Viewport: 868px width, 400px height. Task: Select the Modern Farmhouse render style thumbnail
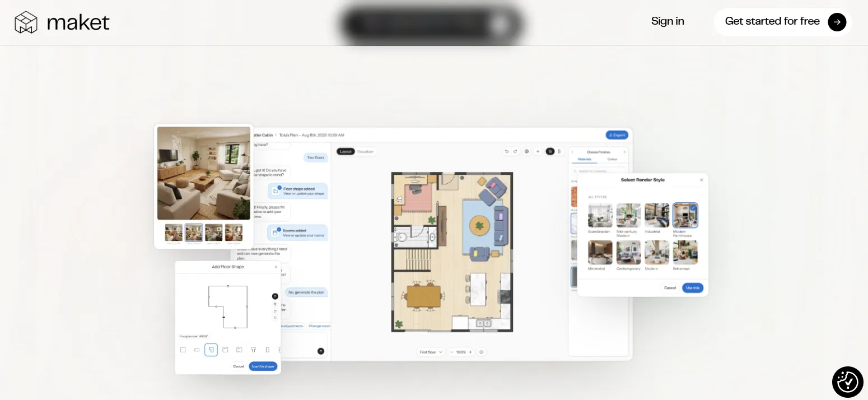pyautogui.click(x=685, y=215)
